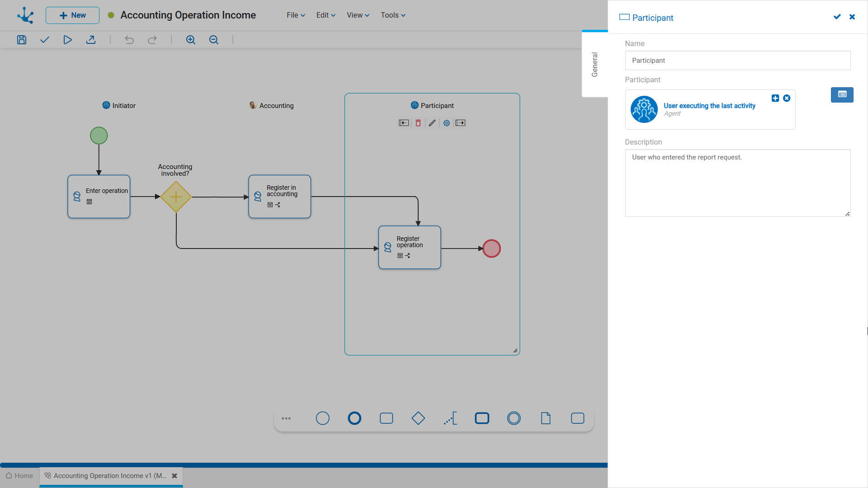
Task: Remove the User executing the last activity agent
Action: (x=787, y=98)
